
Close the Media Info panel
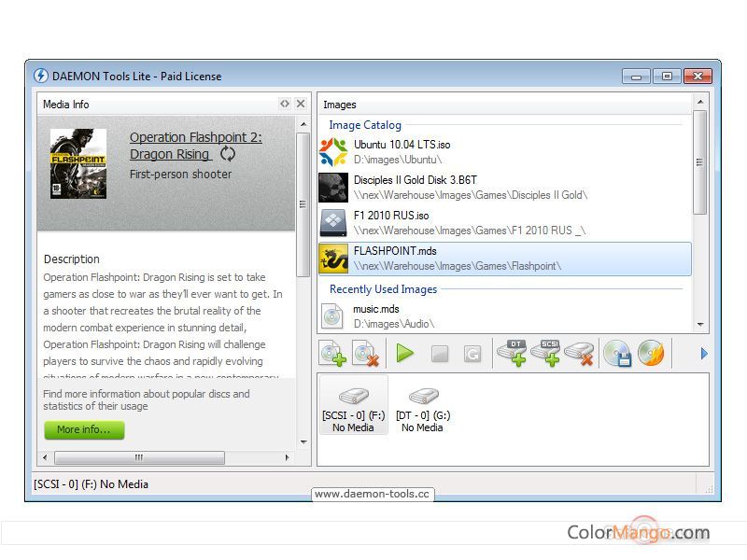point(301,104)
